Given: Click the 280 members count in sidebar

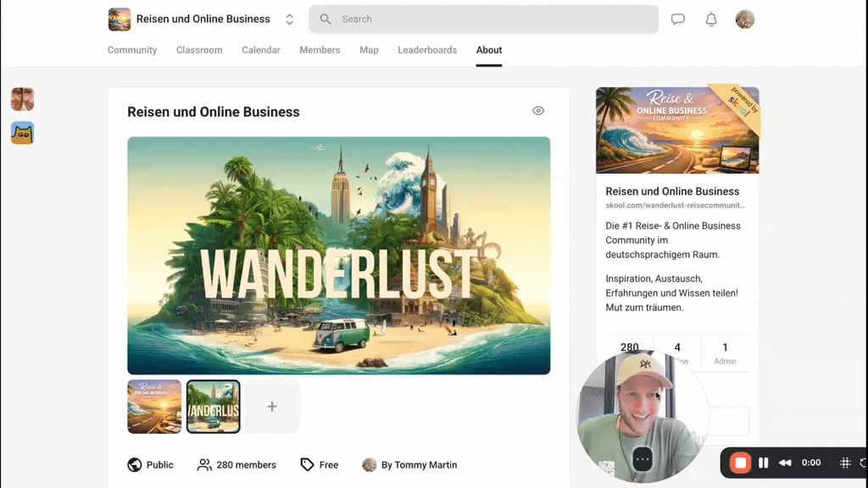Looking at the screenshot, I should (x=630, y=347).
